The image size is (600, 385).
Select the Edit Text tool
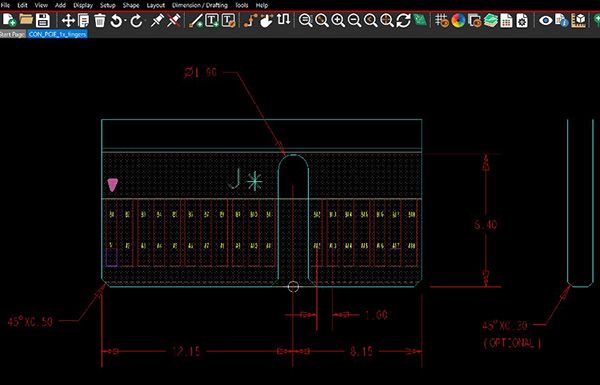click(x=228, y=20)
